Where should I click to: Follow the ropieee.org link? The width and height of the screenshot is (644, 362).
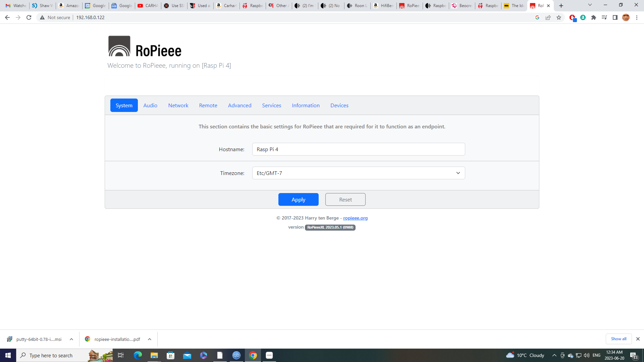(355, 218)
